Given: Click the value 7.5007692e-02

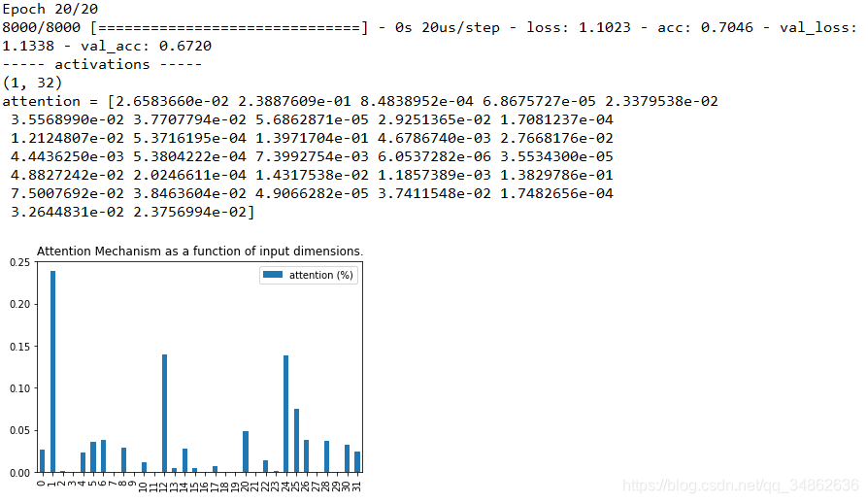Looking at the screenshot, I should coord(68,193).
